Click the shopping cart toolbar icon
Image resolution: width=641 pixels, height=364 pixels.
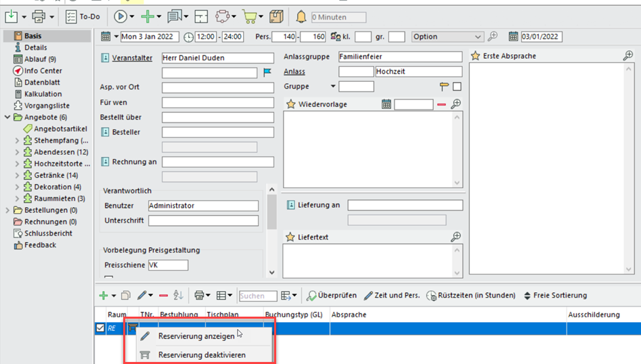pos(249,17)
